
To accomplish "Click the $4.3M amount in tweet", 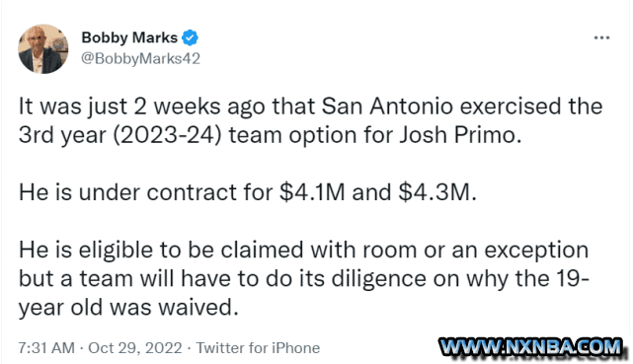I will click(435, 192).
